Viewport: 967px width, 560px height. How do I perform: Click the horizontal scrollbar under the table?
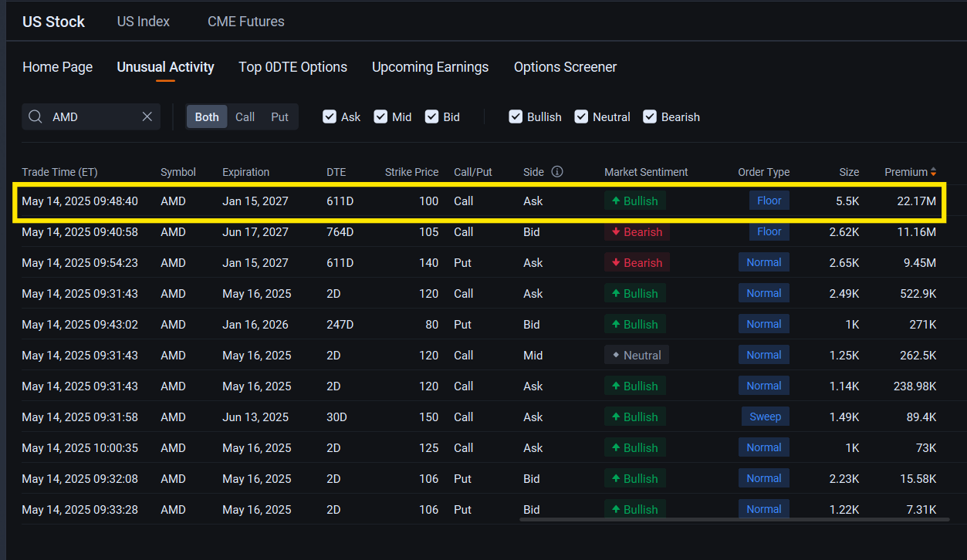tap(734, 519)
